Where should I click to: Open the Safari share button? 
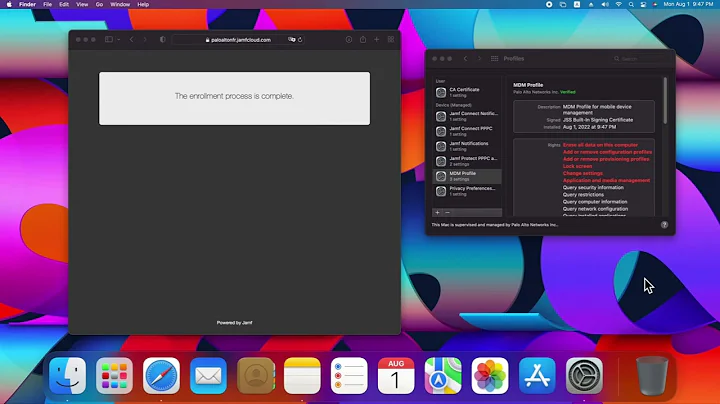click(x=363, y=39)
